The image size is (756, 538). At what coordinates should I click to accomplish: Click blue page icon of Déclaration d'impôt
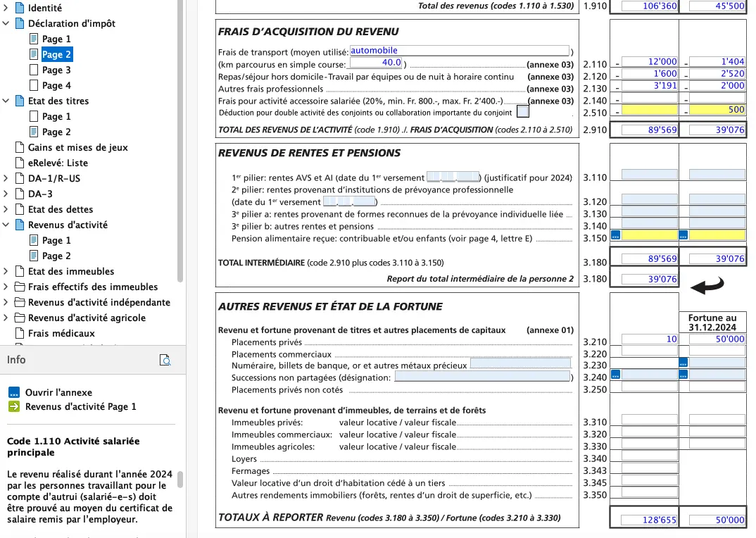(x=20, y=23)
